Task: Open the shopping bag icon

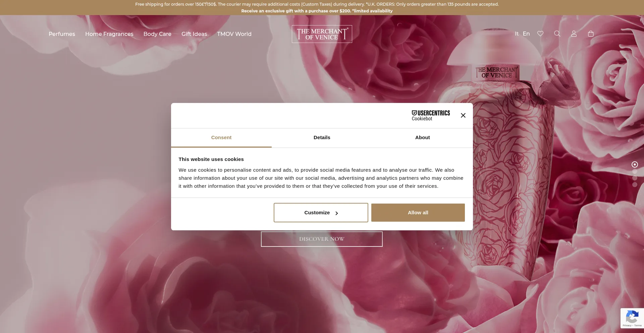Action: click(x=591, y=34)
